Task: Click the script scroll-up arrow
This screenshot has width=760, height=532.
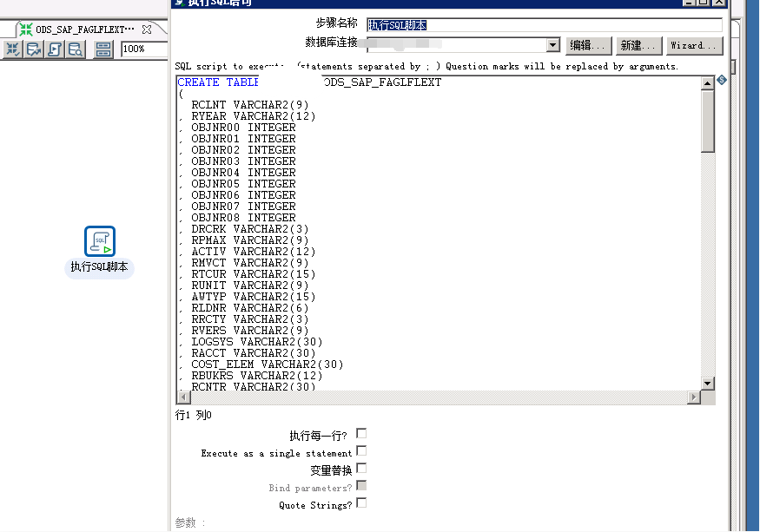Action: 707,83
